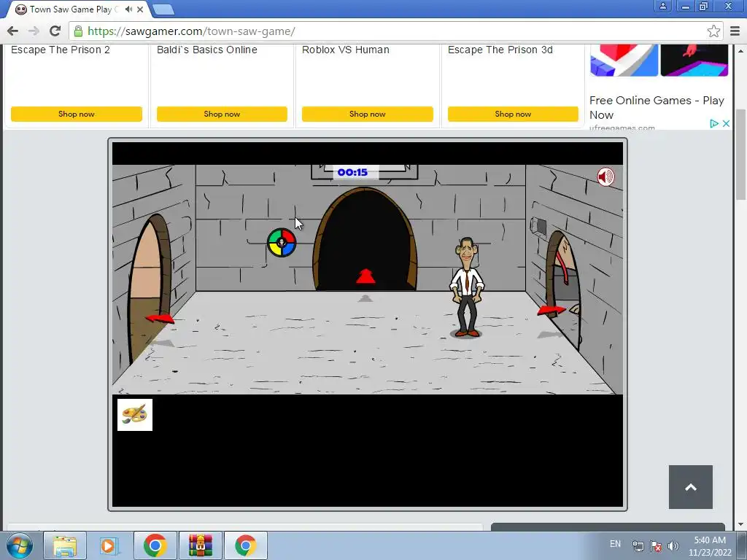Click the dark neon game ad thumbnail
This screenshot has height=560, width=747.
click(694, 60)
